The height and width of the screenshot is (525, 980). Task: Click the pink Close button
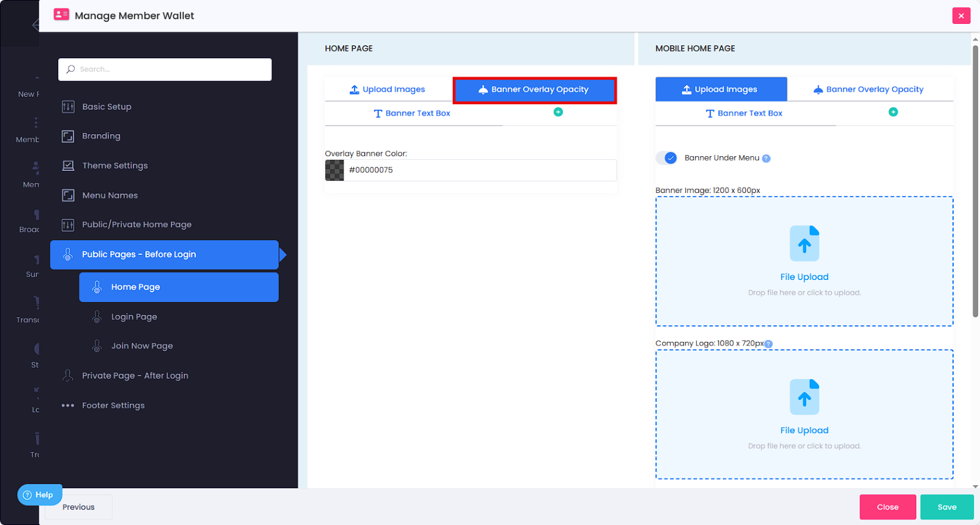click(x=888, y=507)
